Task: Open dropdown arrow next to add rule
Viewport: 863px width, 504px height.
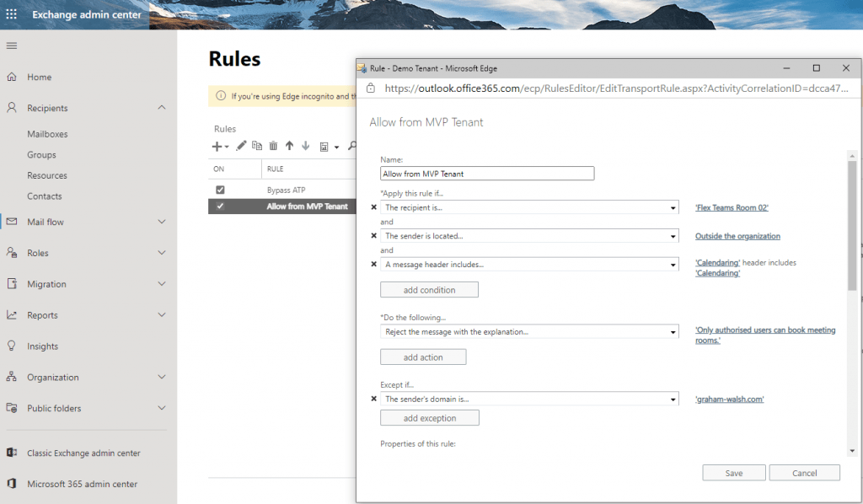Action: pyautogui.click(x=227, y=147)
